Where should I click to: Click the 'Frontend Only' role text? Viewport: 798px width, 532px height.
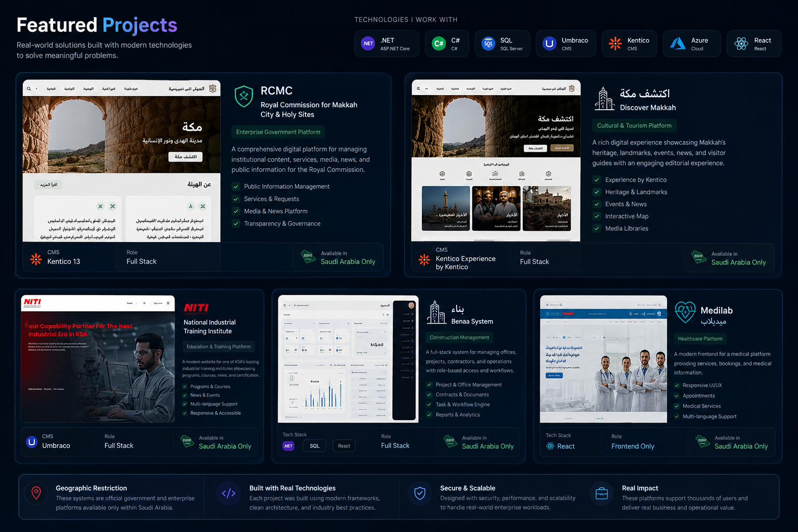click(x=633, y=446)
